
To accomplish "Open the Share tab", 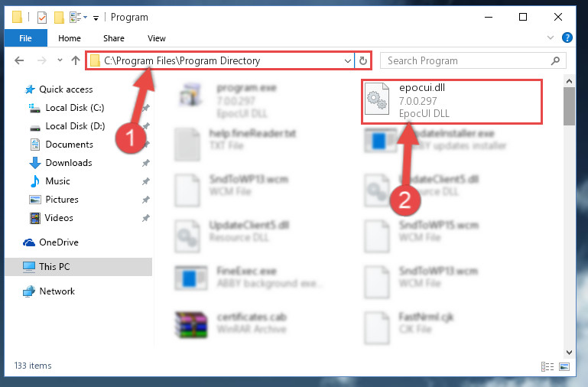I will click(x=114, y=38).
